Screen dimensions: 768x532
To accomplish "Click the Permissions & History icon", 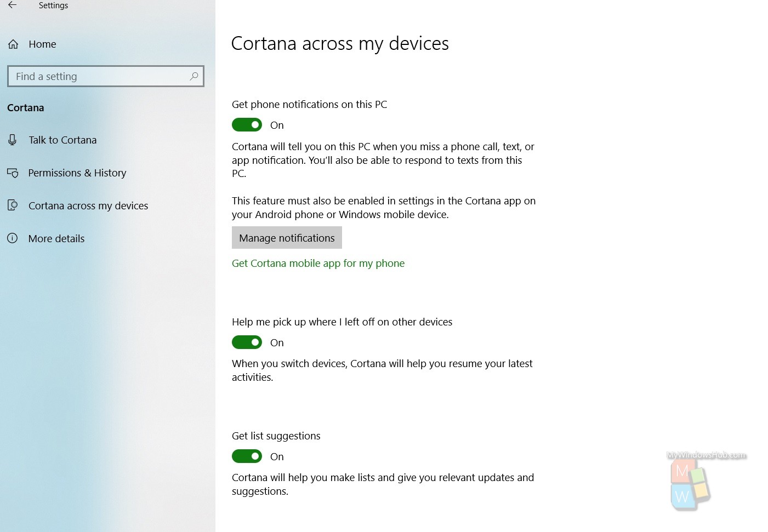I will pos(13,173).
